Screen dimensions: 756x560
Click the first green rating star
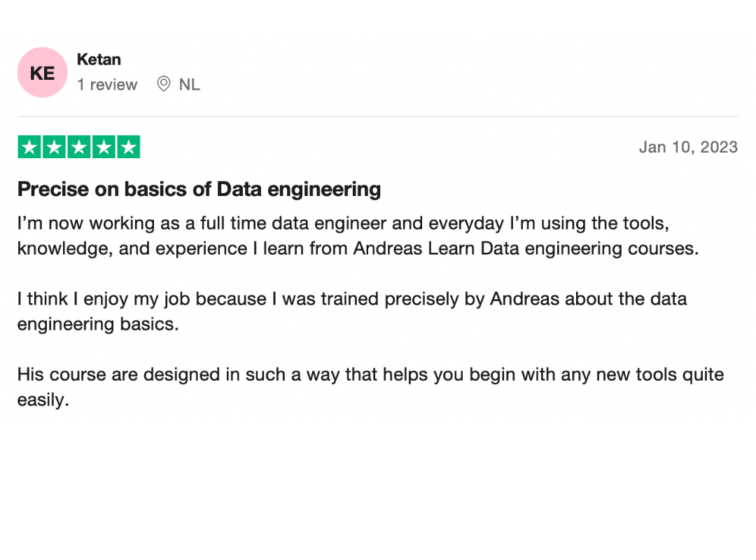click(29, 147)
